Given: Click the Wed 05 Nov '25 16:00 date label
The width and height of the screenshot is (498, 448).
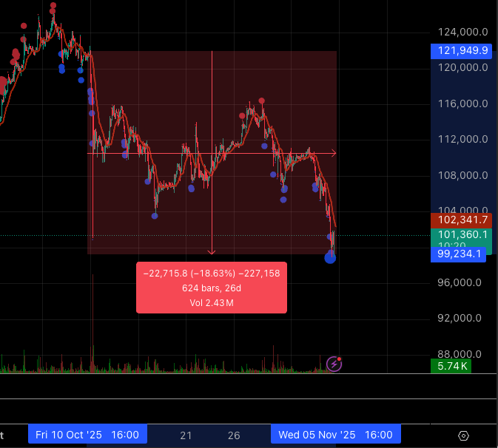Looking at the screenshot, I should coord(336,435).
